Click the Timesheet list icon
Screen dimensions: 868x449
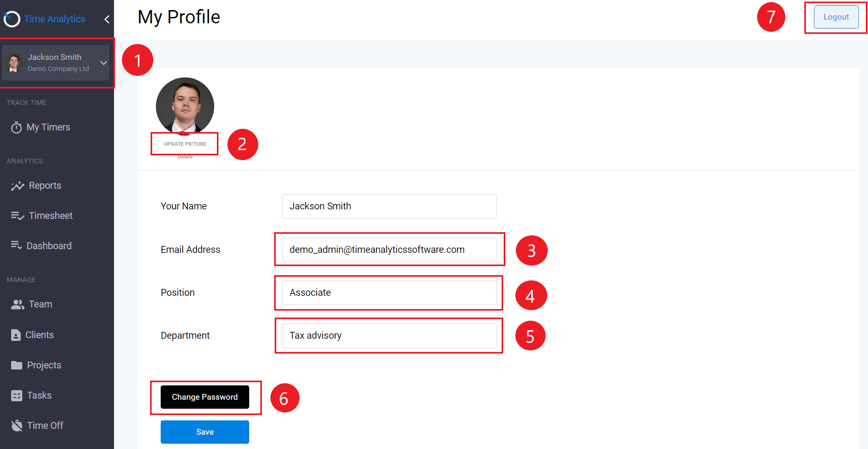(17, 216)
